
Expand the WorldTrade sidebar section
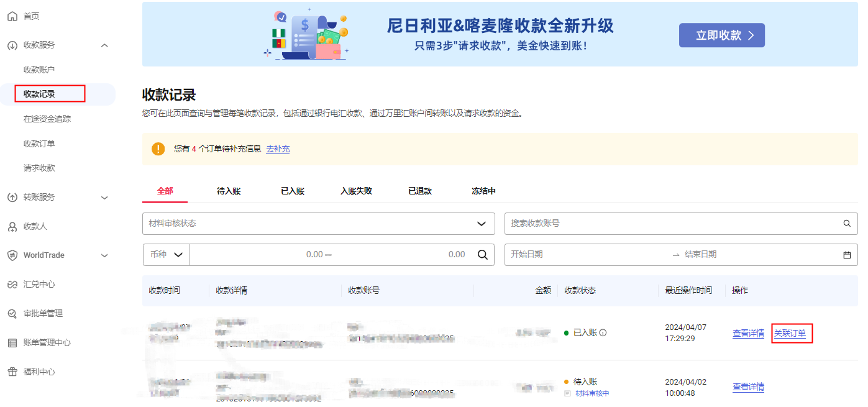pos(104,255)
